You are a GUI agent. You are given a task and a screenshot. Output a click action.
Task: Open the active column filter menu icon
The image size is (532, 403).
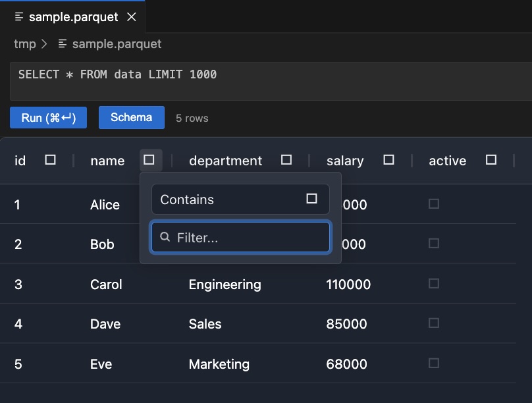click(491, 160)
